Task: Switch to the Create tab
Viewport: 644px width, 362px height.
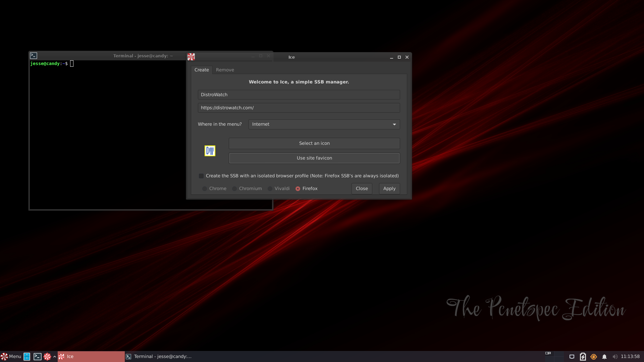Action: [x=202, y=70]
